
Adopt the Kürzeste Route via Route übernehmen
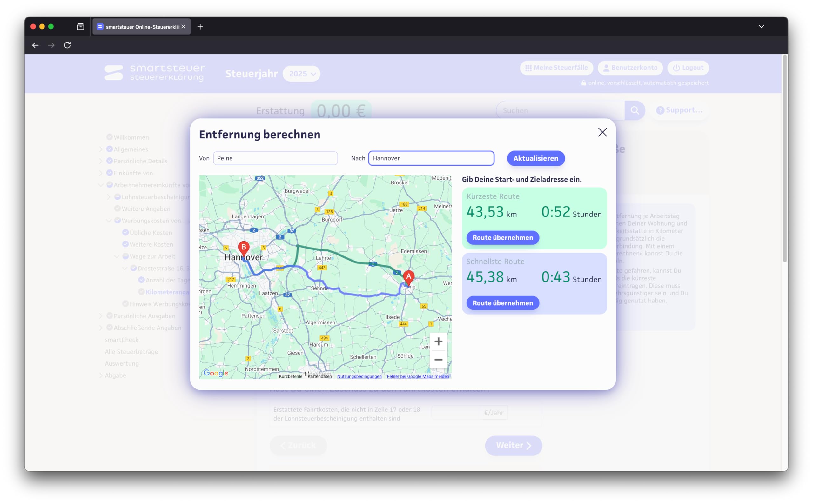tap(502, 238)
